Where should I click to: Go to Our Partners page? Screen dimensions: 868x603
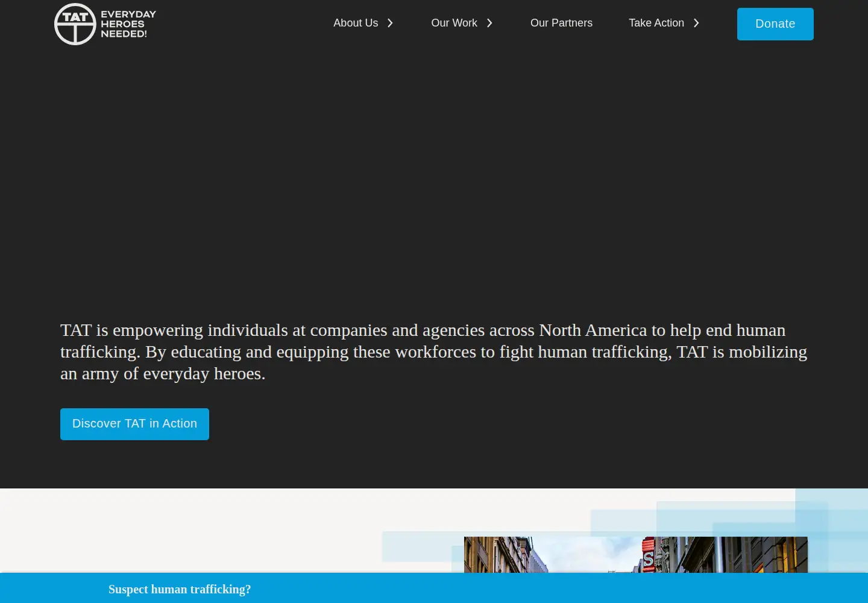click(561, 23)
